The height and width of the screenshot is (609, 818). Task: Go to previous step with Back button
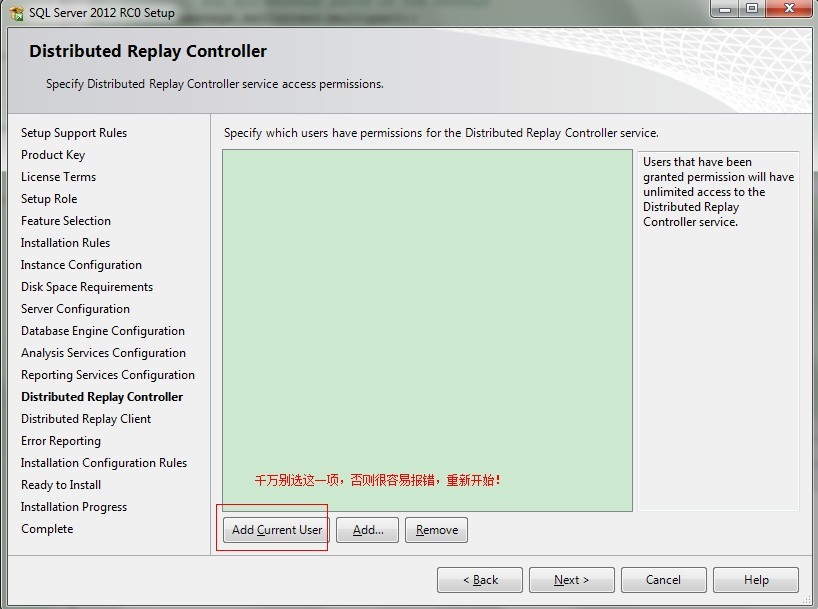tap(480, 580)
